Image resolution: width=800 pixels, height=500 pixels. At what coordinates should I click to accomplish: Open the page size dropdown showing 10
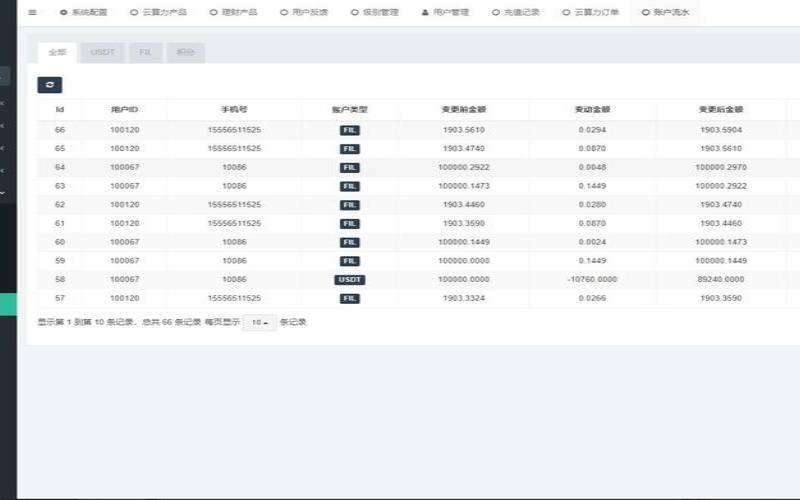pos(260,322)
